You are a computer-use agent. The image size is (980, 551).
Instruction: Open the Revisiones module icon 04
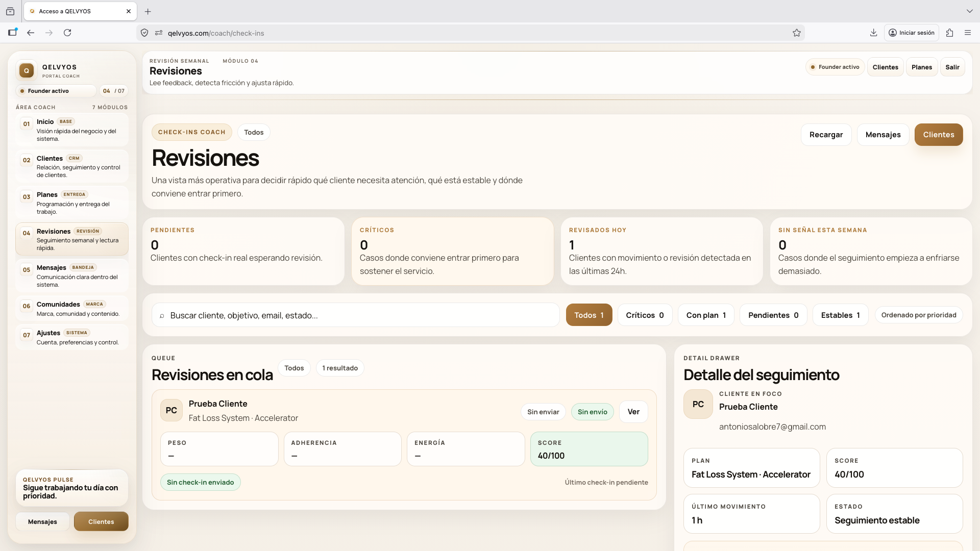click(26, 233)
